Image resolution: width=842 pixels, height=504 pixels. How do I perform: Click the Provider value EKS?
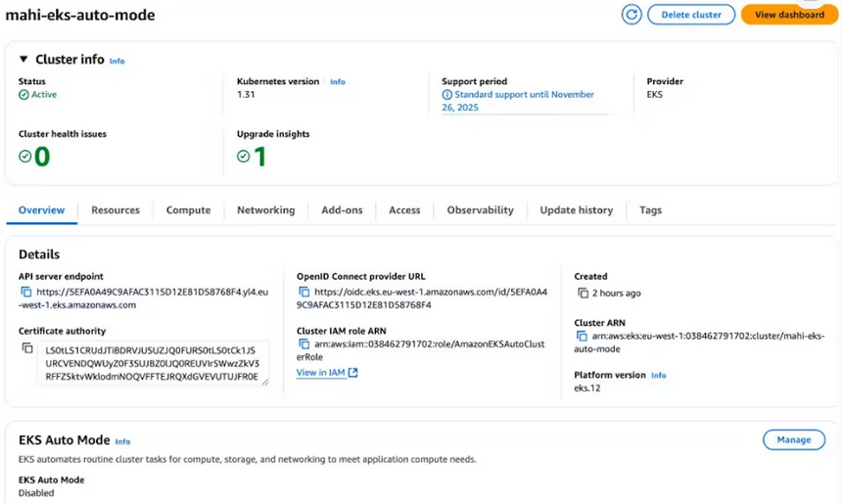655,95
